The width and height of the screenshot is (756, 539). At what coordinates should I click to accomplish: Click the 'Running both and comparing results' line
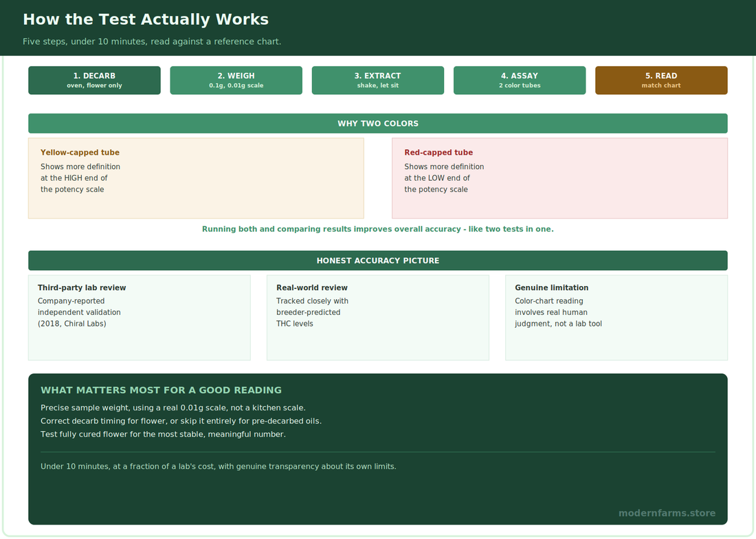tap(378, 229)
